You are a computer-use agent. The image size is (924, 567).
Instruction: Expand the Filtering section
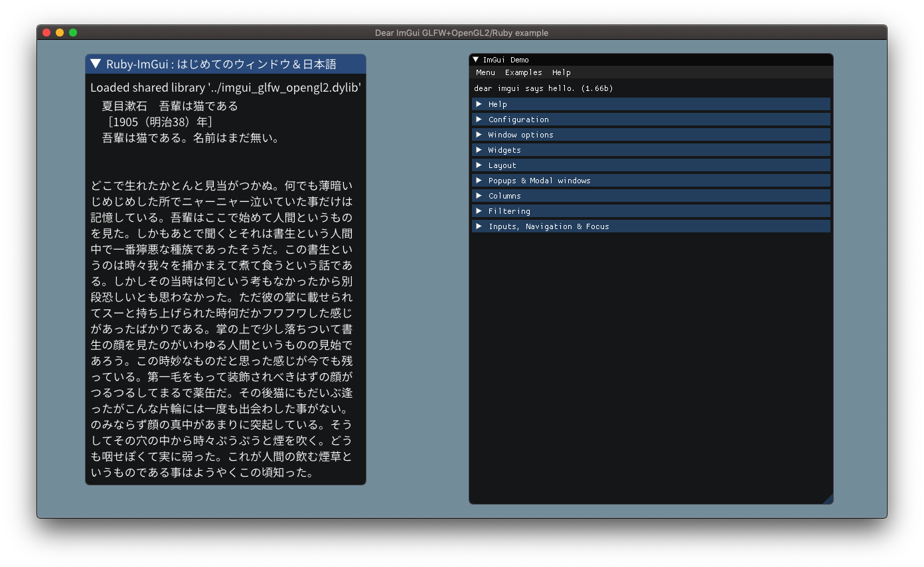point(651,211)
